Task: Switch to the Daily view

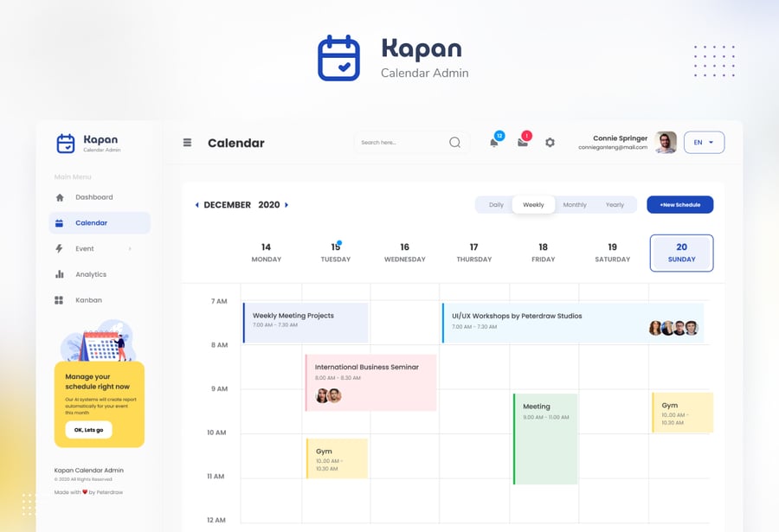Action: pyautogui.click(x=496, y=205)
